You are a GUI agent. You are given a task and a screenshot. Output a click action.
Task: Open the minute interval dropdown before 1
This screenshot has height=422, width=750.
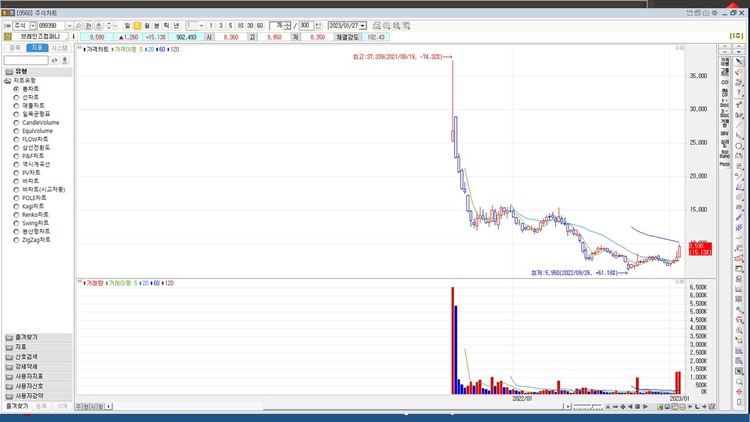pos(201,26)
